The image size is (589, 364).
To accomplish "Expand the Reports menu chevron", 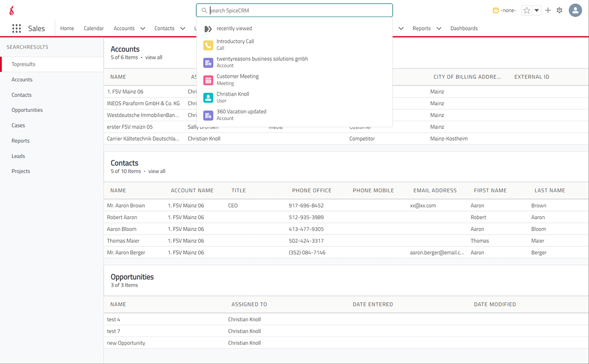I will [439, 28].
